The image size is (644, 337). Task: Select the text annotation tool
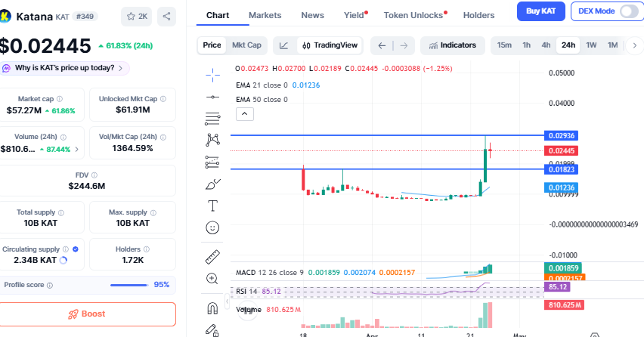coord(212,206)
